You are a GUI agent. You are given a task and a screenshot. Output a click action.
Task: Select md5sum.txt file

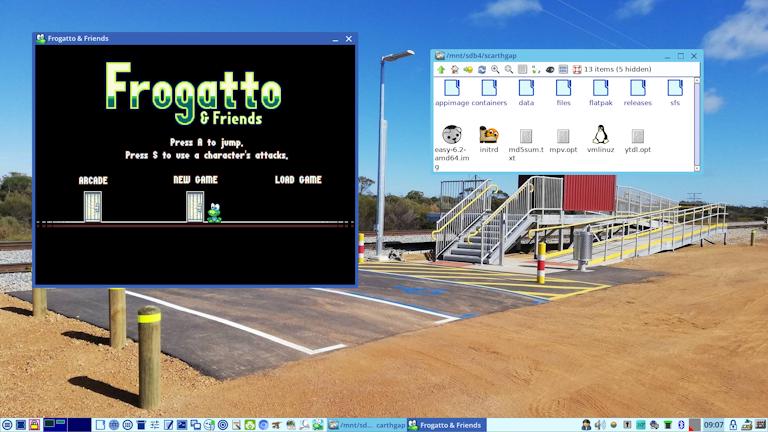pyautogui.click(x=526, y=145)
